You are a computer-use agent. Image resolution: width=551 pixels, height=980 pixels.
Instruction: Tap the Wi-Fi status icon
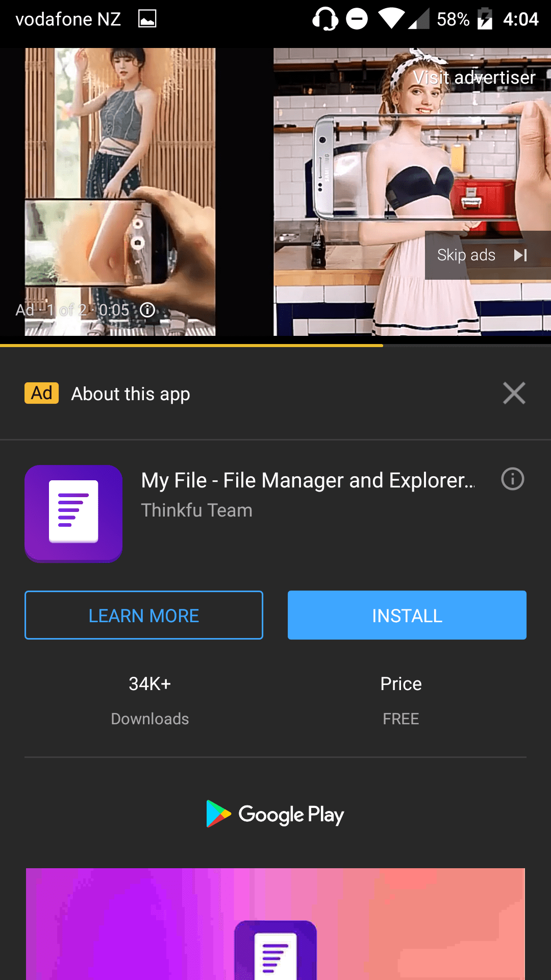coord(391,19)
